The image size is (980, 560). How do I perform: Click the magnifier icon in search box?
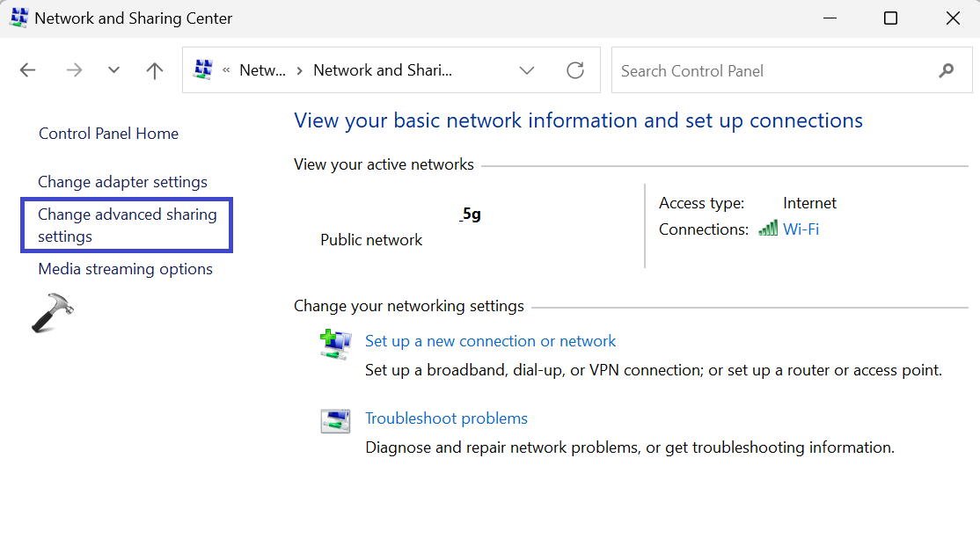point(947,70)
